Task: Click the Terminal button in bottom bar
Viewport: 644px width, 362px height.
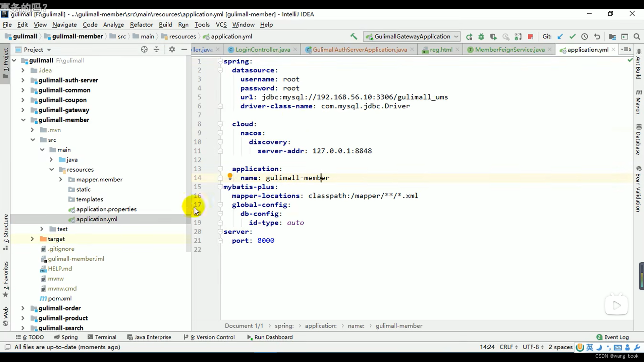Action: [x=105, y=337]
